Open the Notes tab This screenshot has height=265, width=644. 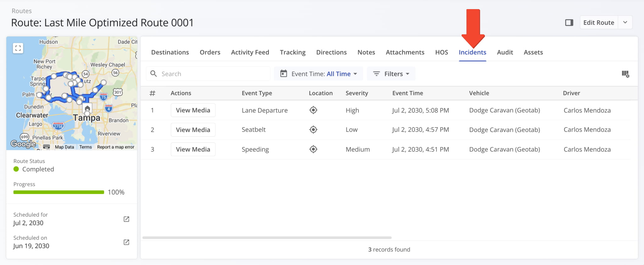coord(366,52)
